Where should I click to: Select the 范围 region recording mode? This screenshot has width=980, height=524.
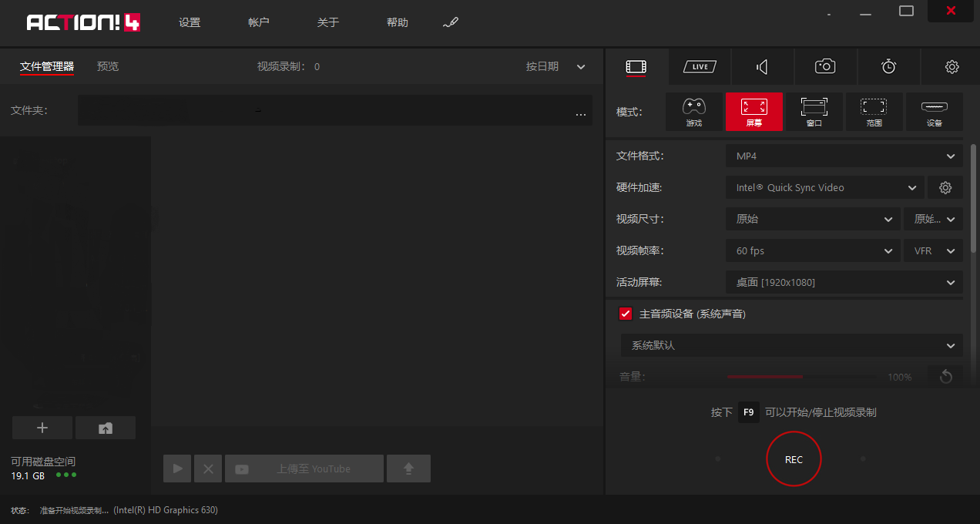point(874,112)
